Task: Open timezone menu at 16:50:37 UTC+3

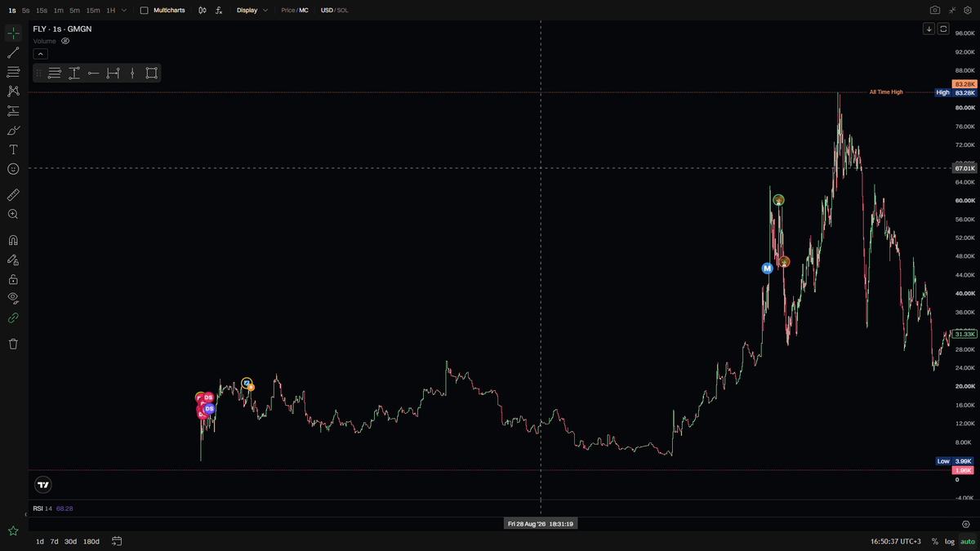Action: point(896,541)
